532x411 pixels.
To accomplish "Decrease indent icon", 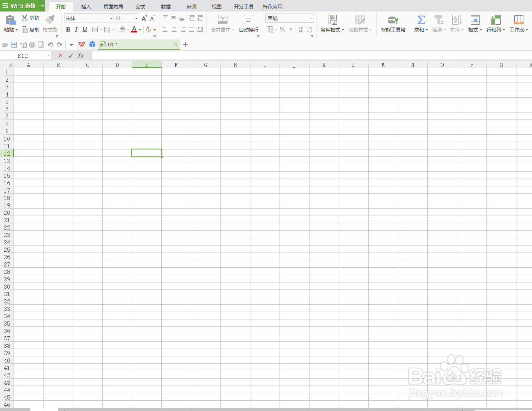I will [192, 18].
